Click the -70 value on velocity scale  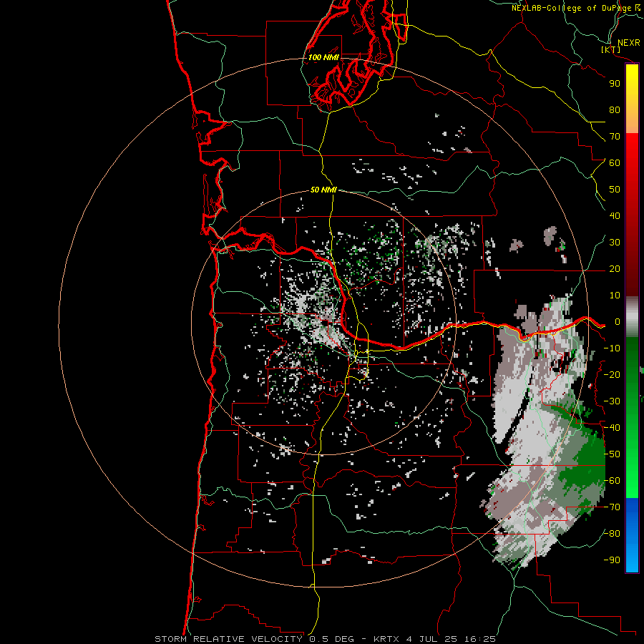[612, 507]
